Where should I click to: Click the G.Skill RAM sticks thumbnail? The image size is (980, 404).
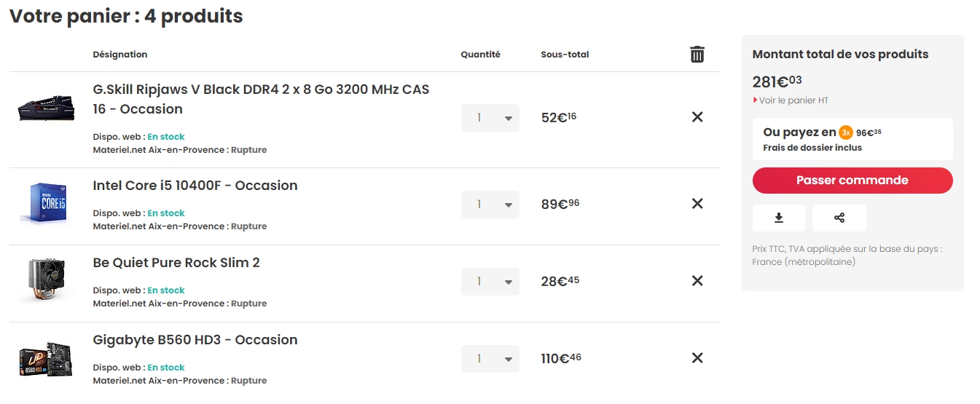pos(45,109)
